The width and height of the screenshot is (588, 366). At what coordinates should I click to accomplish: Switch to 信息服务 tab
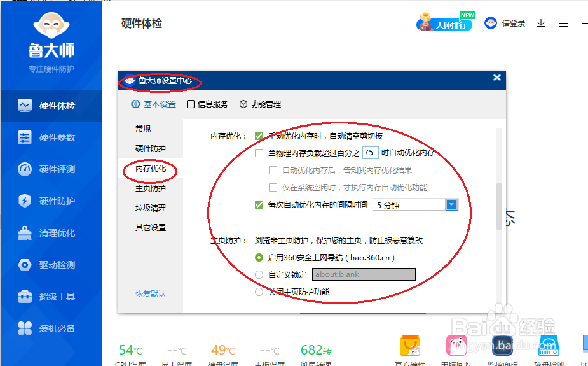[207, 104]
